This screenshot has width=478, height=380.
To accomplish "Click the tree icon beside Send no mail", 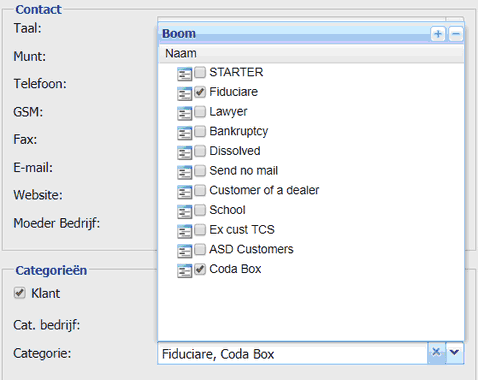I will point(184,172).
